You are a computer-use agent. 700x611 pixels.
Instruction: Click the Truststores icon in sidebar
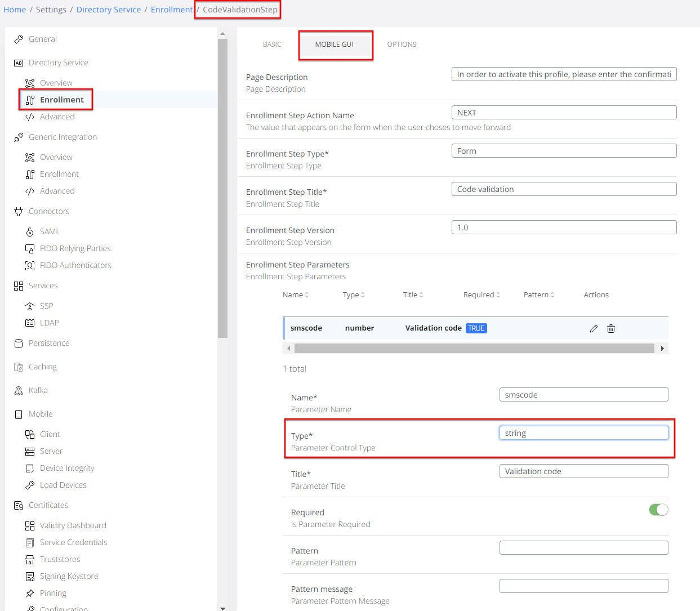tap(30, 560)
